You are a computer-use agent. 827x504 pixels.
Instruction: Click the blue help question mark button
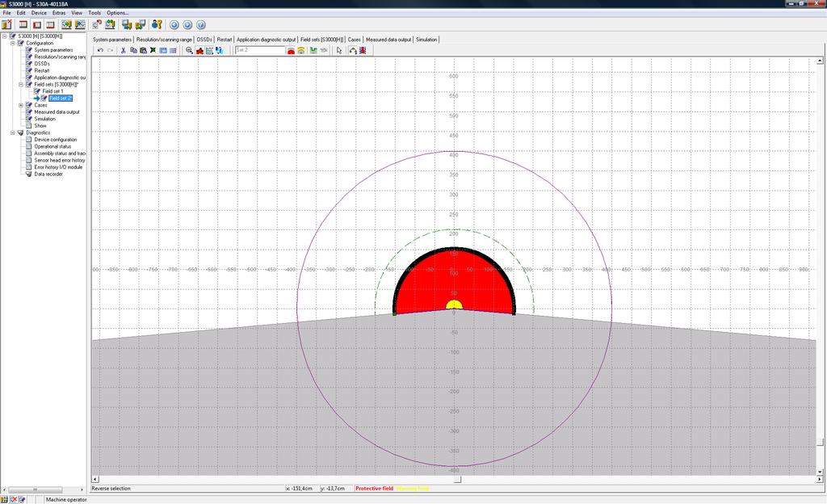tap(200, 25)
